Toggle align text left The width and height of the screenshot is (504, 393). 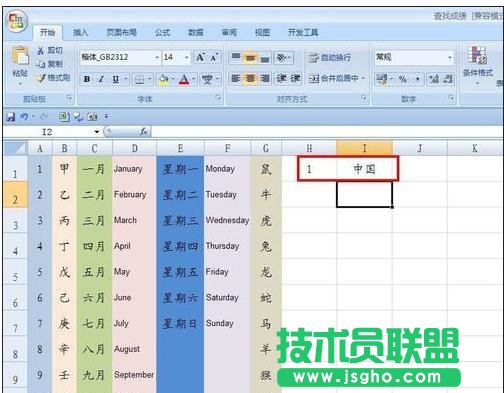tap(236, 78)
